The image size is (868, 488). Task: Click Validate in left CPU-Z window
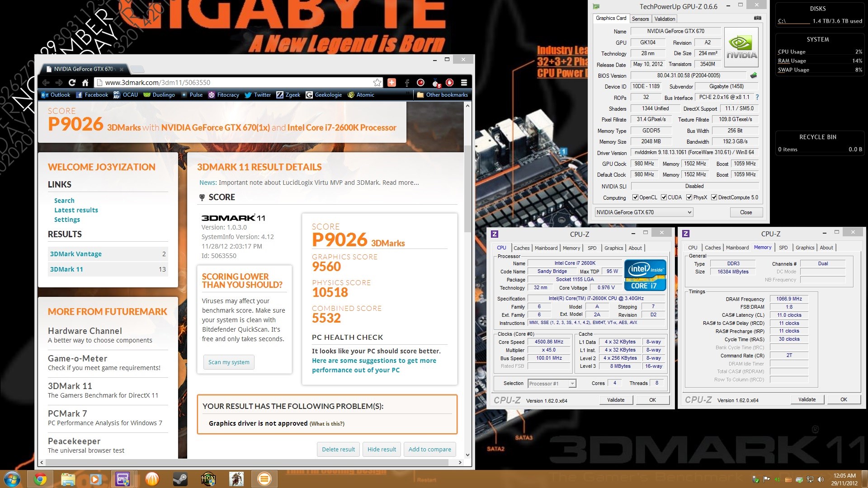pos(616,400)
